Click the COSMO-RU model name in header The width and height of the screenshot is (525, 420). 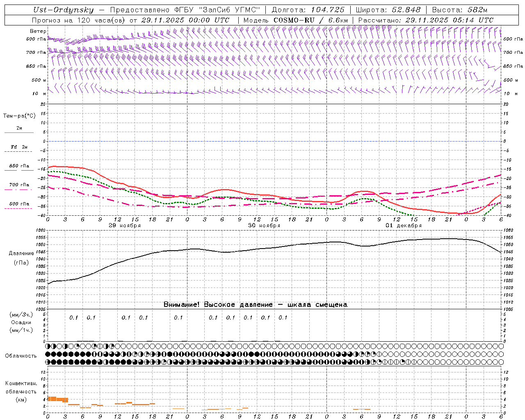[294, 20]
